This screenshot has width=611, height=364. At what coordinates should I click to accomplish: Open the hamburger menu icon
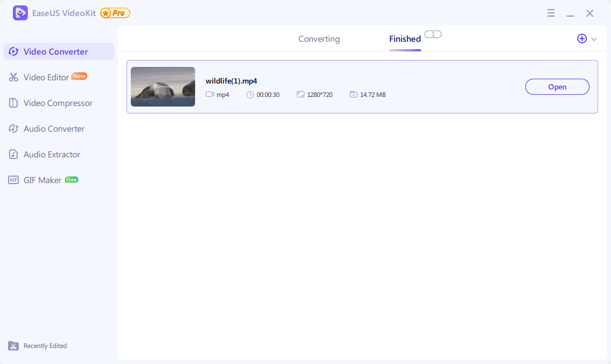click(x=551, y=13)
